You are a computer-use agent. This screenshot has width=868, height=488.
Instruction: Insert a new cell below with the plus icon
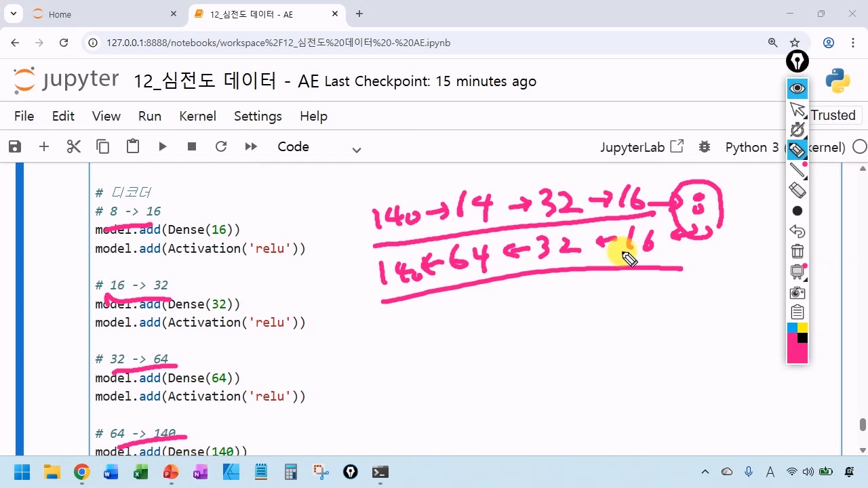point(44,146)
